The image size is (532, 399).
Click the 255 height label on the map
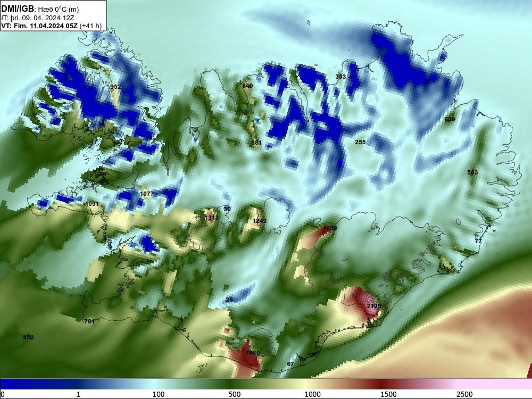pos(360,142)
